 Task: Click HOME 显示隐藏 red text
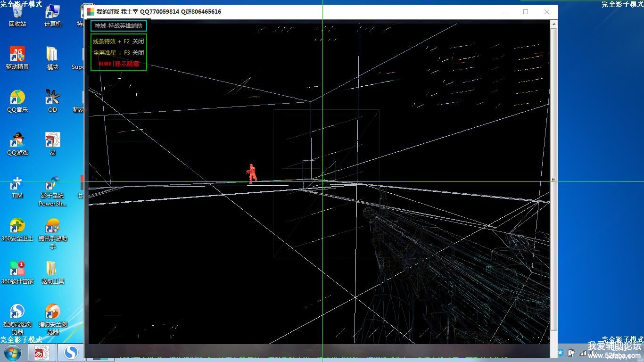pyautogui.click(x=118, y=64)
